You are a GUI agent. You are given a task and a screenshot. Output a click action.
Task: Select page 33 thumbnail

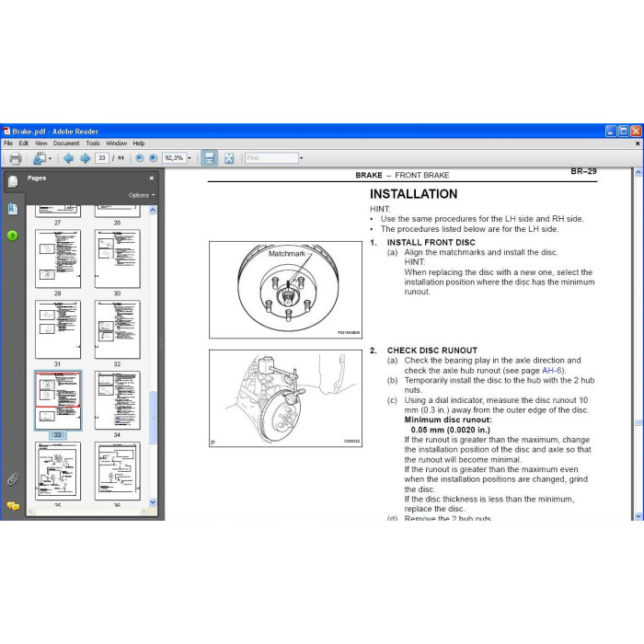(x=57, y=400)
